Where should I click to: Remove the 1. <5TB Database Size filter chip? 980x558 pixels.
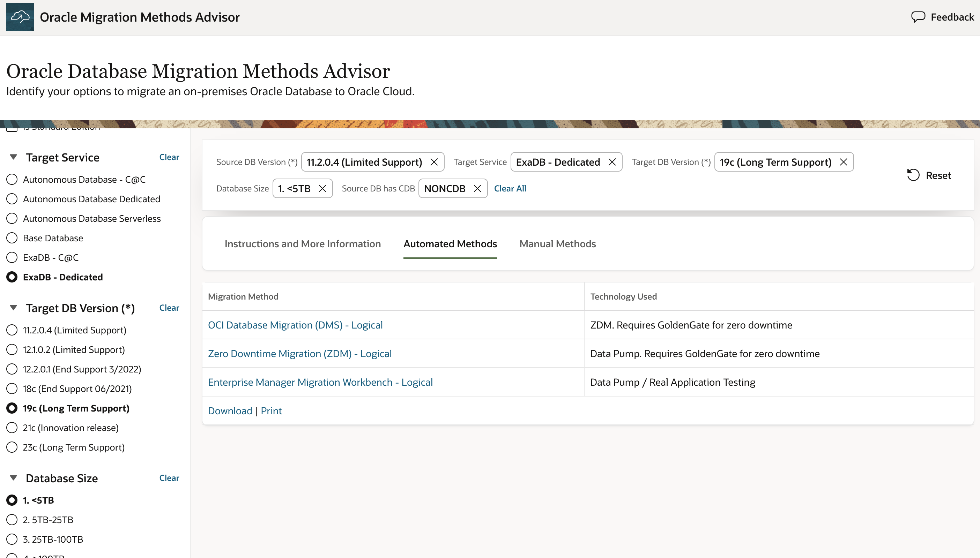pyautogui.click(x=322, y=188)
